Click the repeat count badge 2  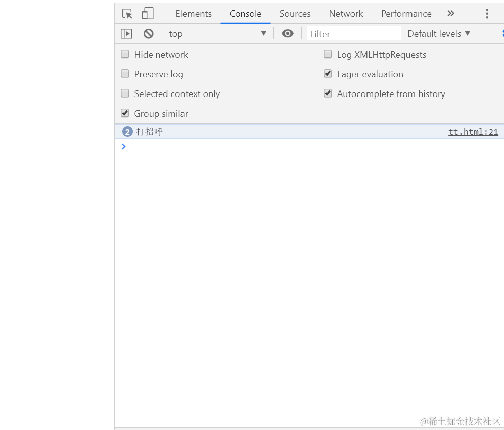(127, 132)
